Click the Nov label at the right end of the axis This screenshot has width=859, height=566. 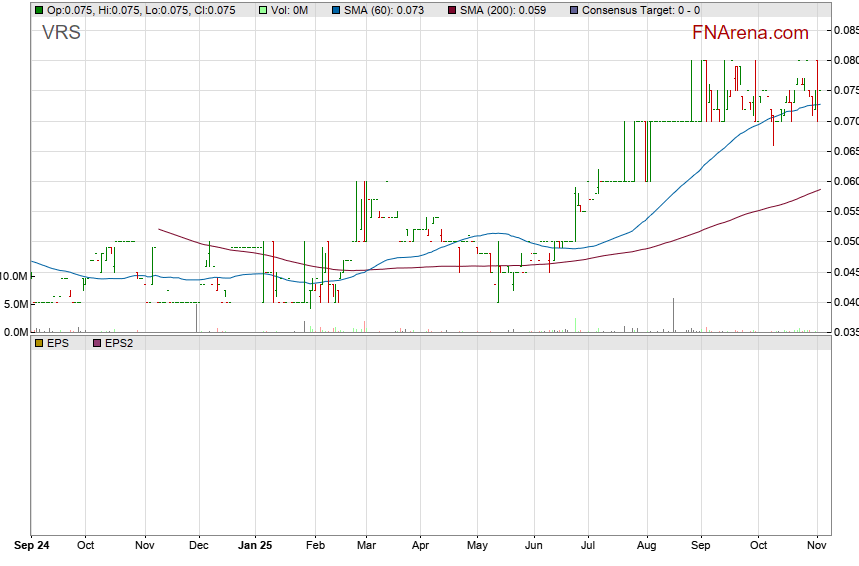point(818,546)
